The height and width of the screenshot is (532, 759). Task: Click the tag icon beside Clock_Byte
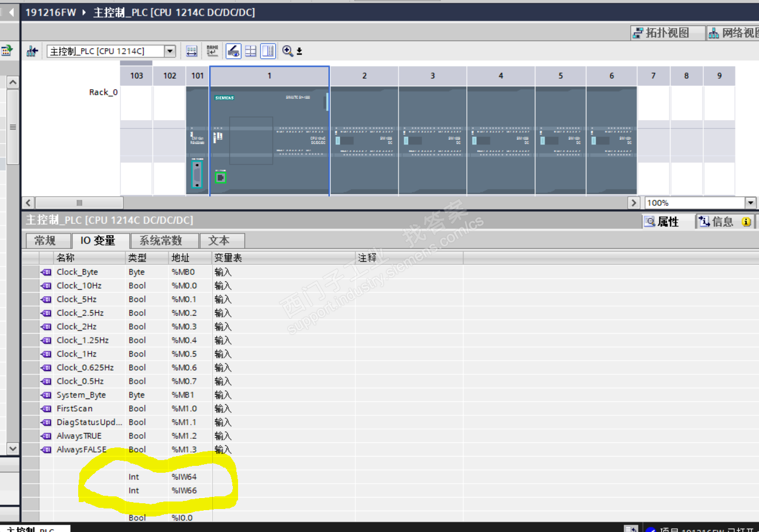46,272
